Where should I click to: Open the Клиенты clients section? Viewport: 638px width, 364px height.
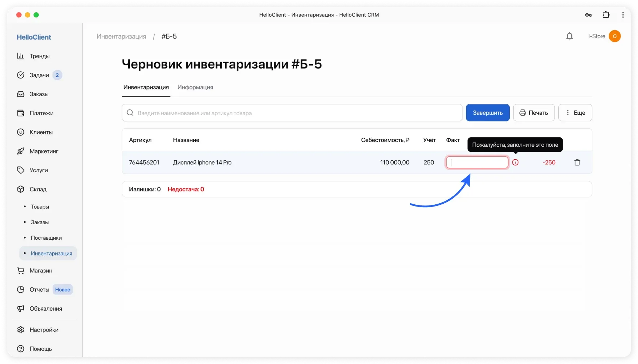(x=41, y=132)
